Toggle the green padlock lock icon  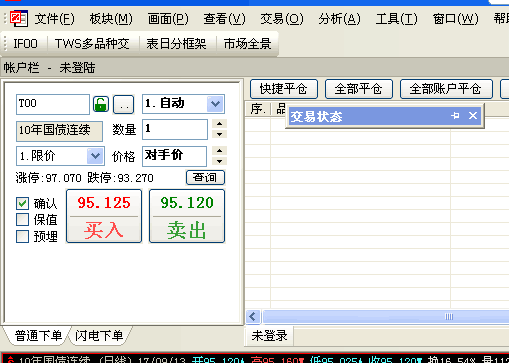101,104
